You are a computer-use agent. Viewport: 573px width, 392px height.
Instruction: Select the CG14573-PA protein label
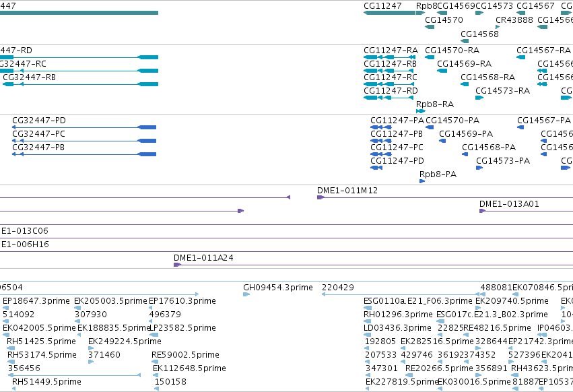(503, 161)
